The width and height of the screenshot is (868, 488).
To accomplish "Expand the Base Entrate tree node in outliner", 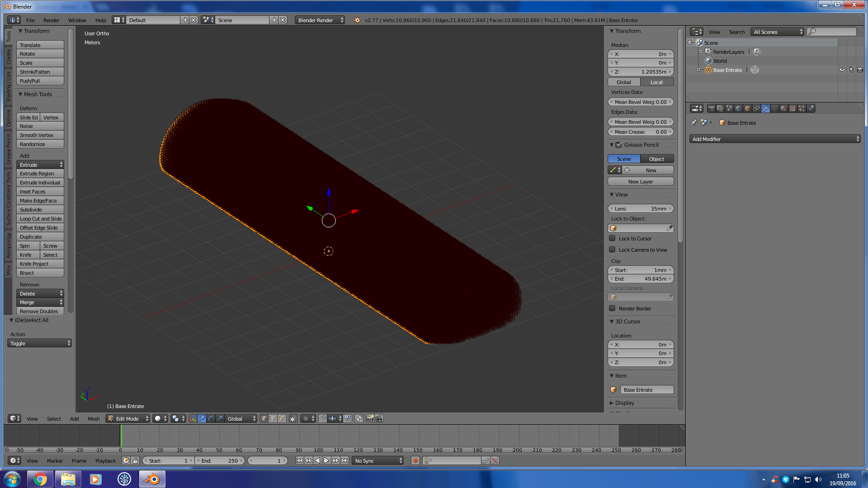I will pos(698,70).
